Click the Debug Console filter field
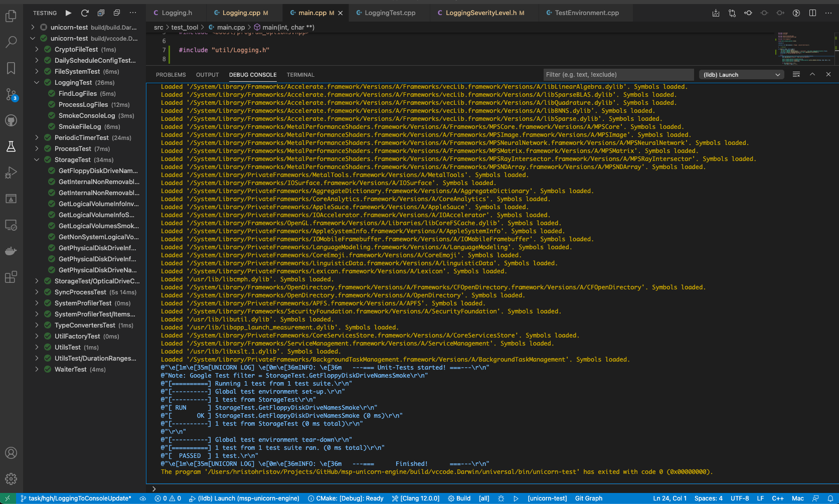The image size is (839, 504). coord(618,74)
